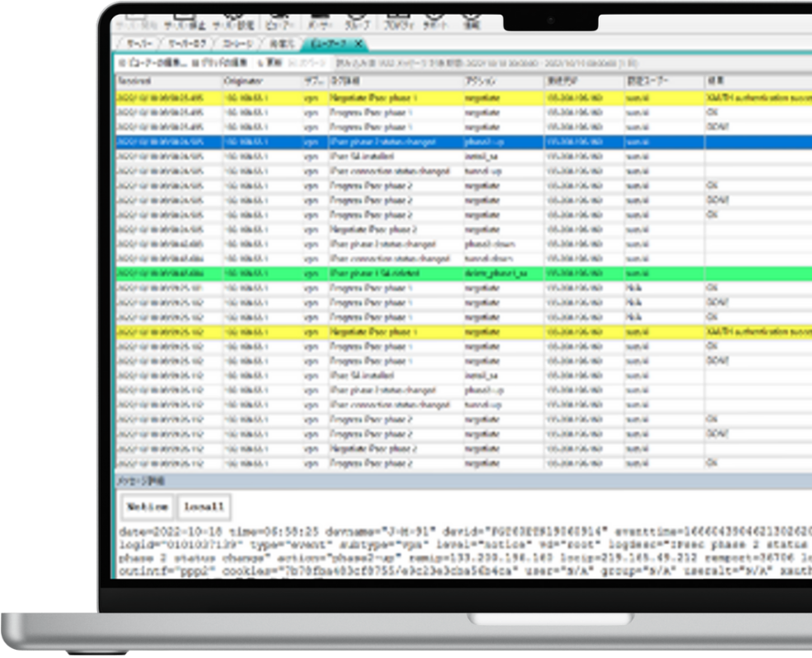Open サーバ設定 from the toolbar
The height and width of the screenshot is (658, 812).
pos(233,21)
